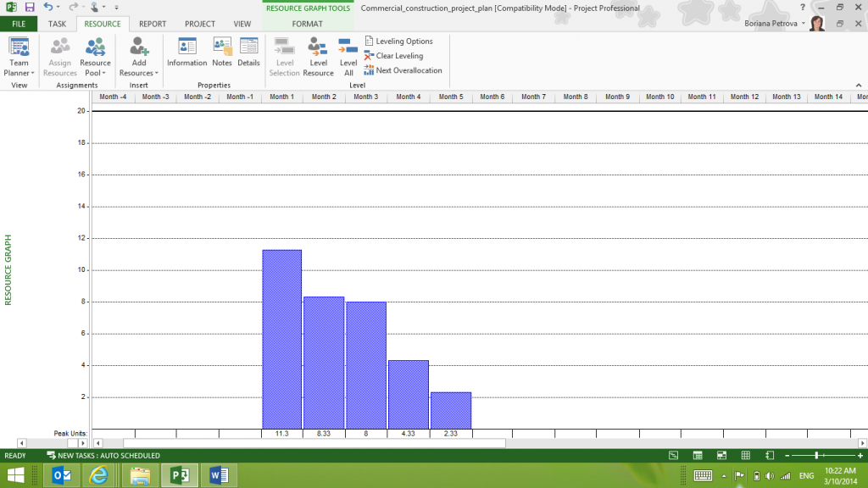Show hidden tray icons
Screen dimensions: 868x488
coord(724,476)
